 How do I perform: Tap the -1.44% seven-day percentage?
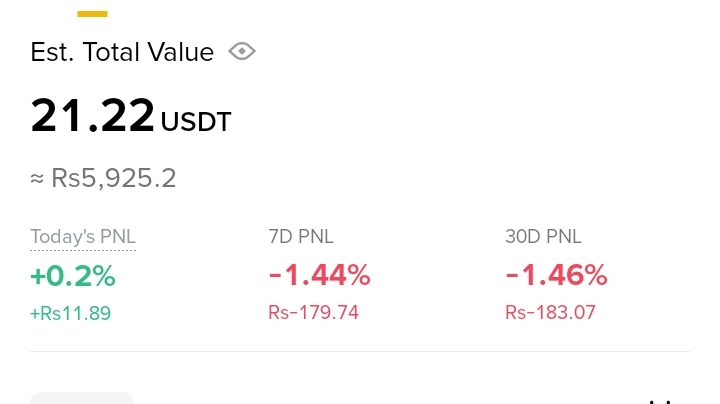click(319, 275)
